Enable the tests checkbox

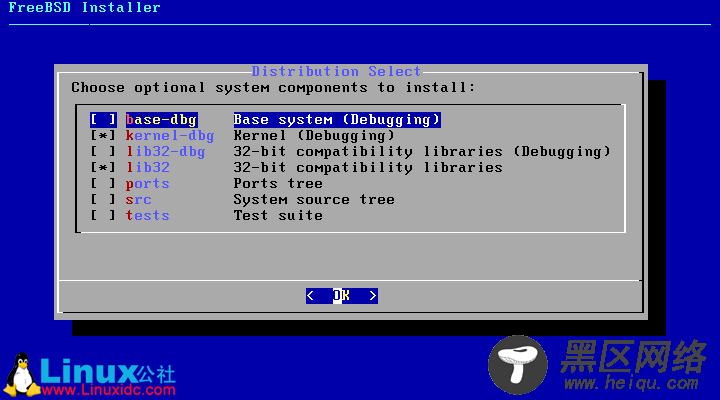pos(103,215)
